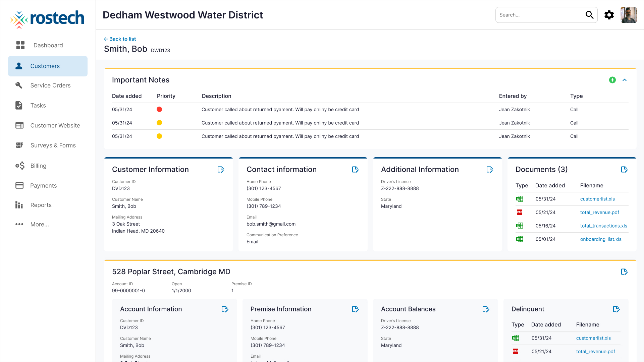Image resolution: width=644 pixels, height=362 pixels.
Task: Click the Excel icon for onboarding_list.xls
Action: coord(520,239)
